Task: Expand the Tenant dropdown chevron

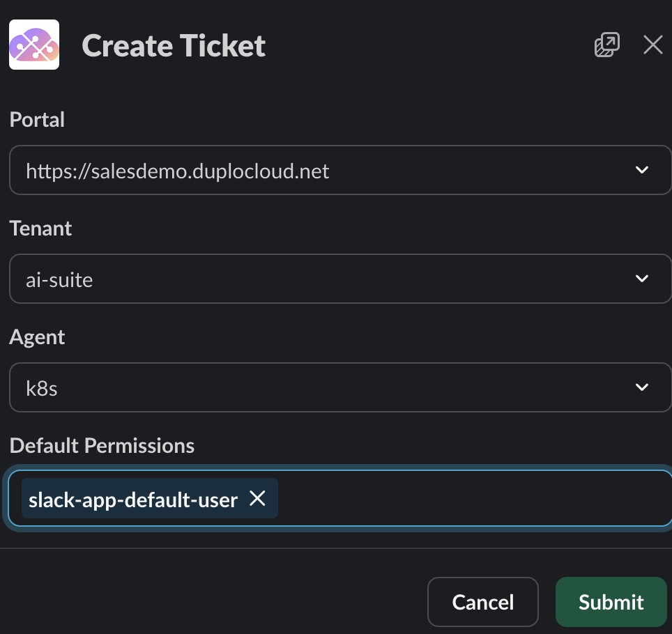Action: click(x=642, y=279)
